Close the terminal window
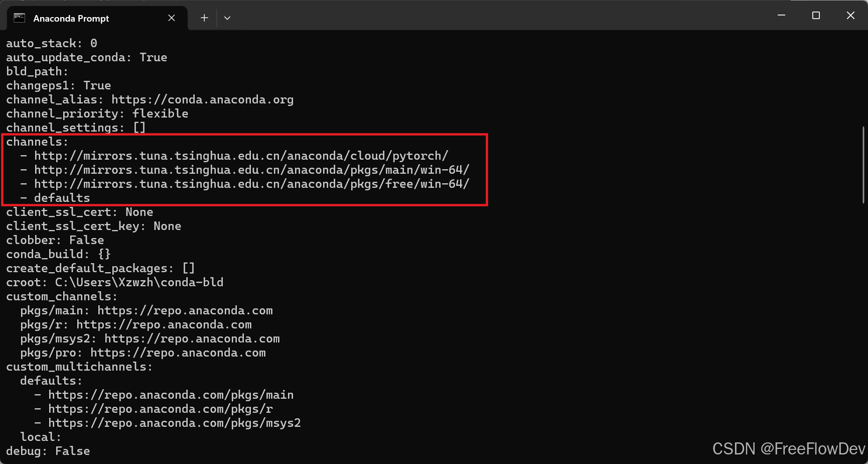This screenshot has width=868, height=464. 850,16
